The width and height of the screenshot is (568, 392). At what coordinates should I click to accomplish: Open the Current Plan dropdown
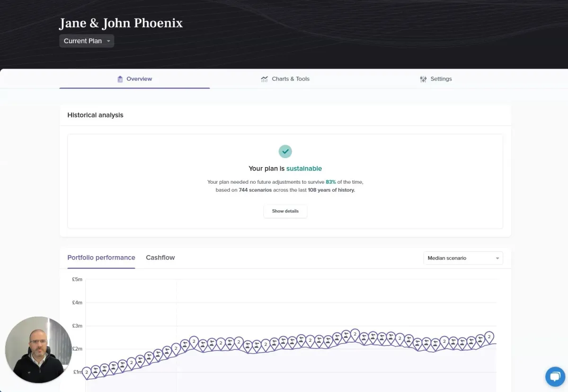point(86,41)
